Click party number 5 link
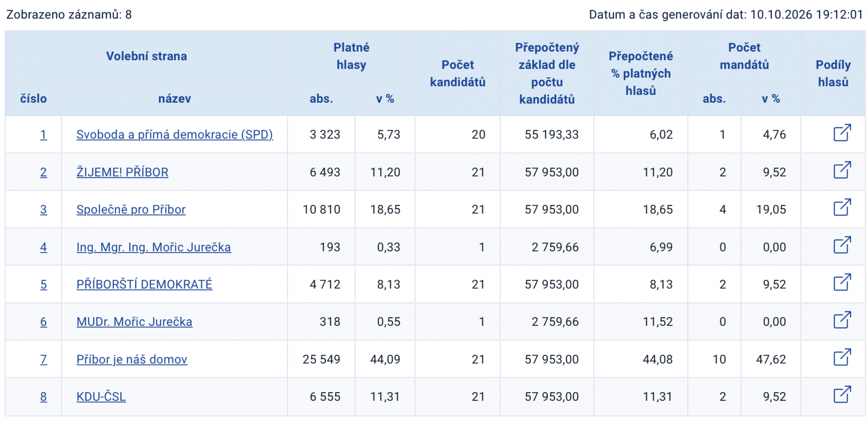868x422 pixels. 43,285
